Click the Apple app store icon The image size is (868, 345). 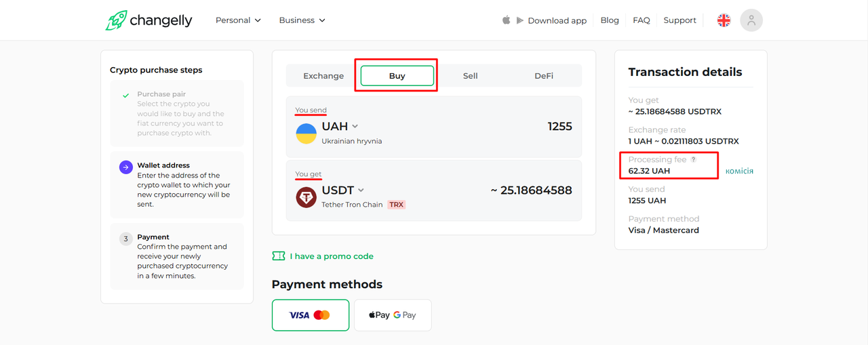click(x=506, y=20)
